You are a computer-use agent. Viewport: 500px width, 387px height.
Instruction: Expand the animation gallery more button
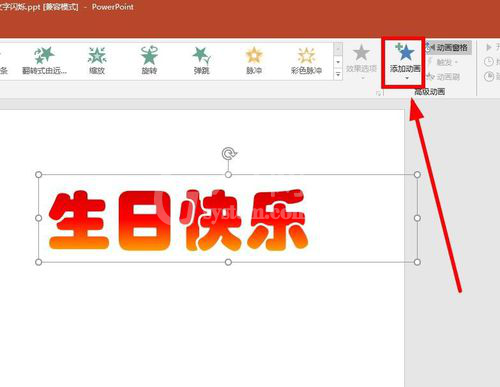(338, 74)
